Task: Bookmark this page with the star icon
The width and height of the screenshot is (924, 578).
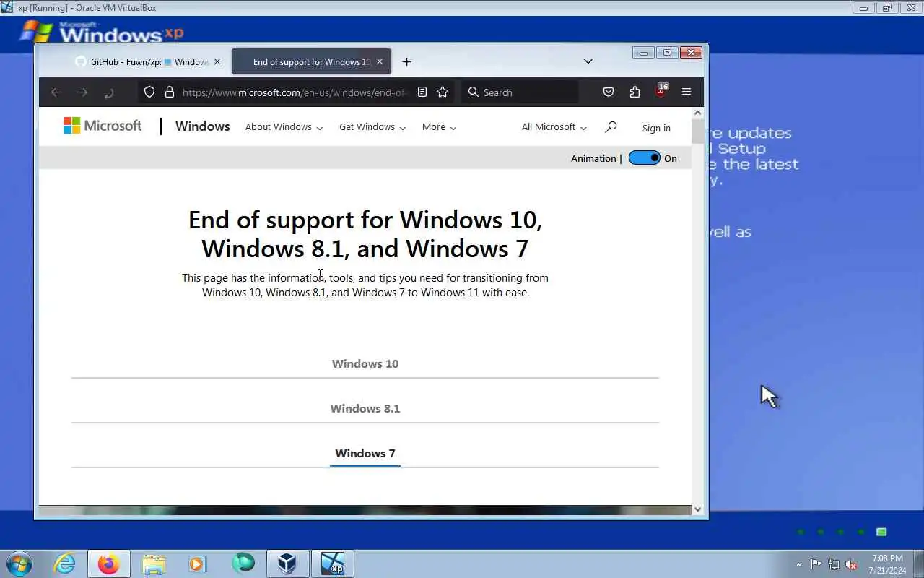Action: pyautogui.click(x=443, y=92)
